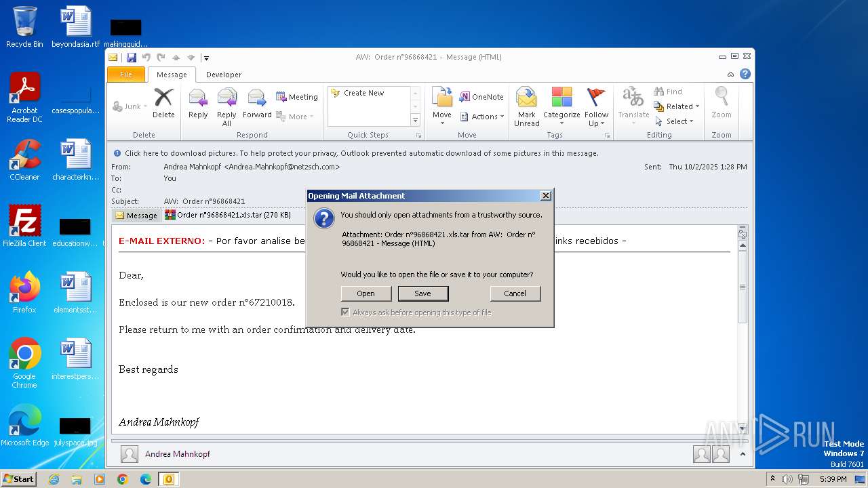This screenshot has height=488, width=868.
Task: Click the Forward icon
Action: [x=257, y=103]
